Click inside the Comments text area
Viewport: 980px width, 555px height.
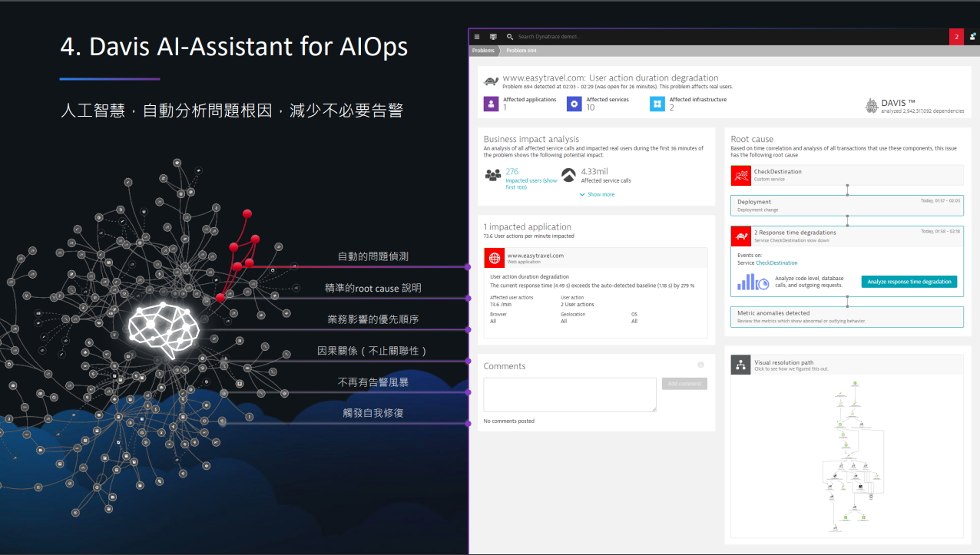(x=570, y=395)
